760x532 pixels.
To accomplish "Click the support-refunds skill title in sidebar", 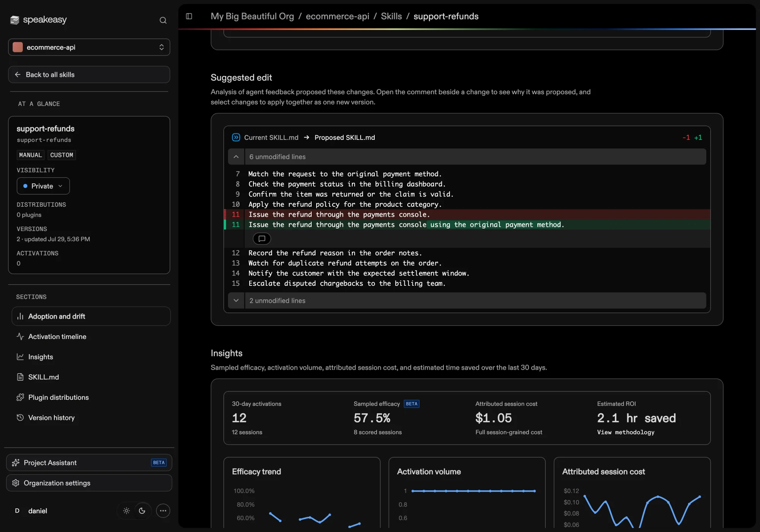I will [x=46, y=128].
